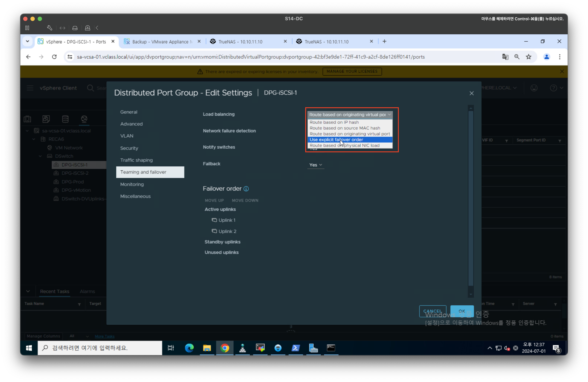Screen dimensions: 588x382
Task: Click the Failover order info icon
Action: (246, 189)
